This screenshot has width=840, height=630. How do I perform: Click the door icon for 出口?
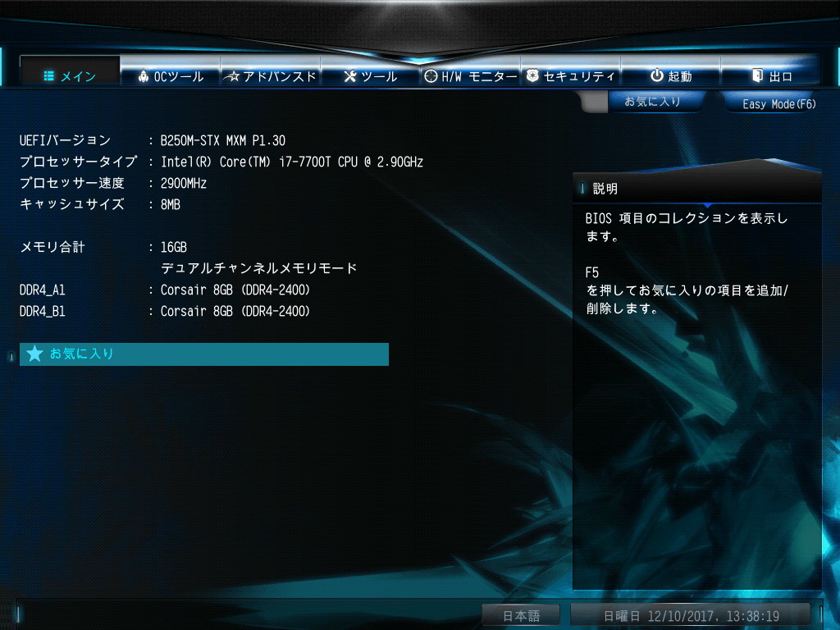(x=757, y=75)
